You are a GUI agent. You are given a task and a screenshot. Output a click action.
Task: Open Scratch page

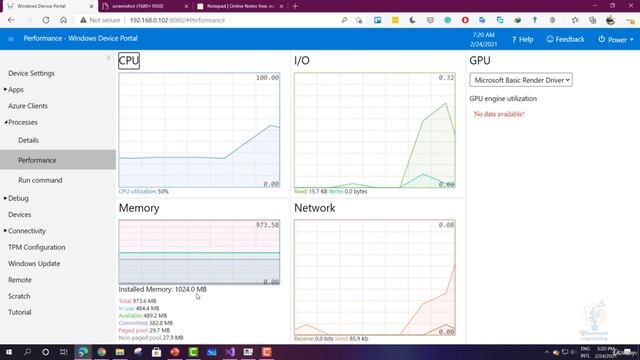click(19, 296)
